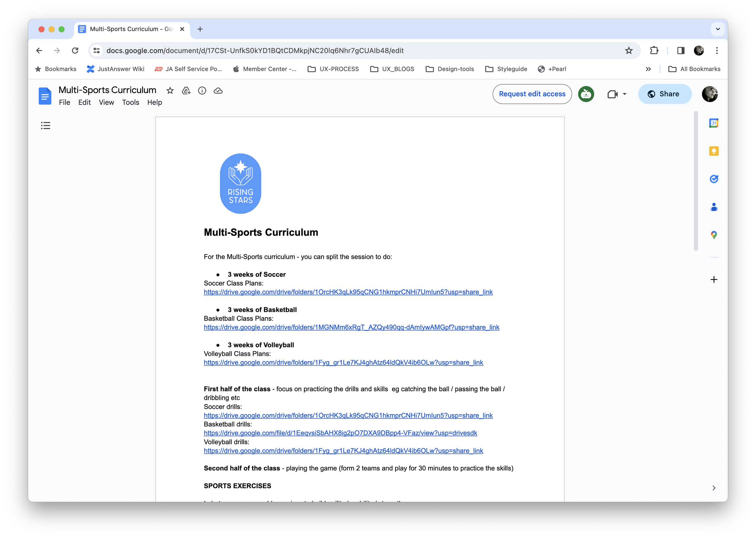Expand hidden bookmarks chevron
This screenshot has height=539, width=756.
point(648,69)
